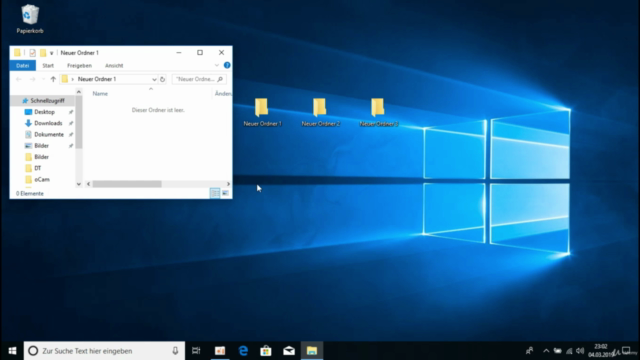
Task: Select the Neuer Ordner 2 desktop folder
Action: tap(320, 112)
